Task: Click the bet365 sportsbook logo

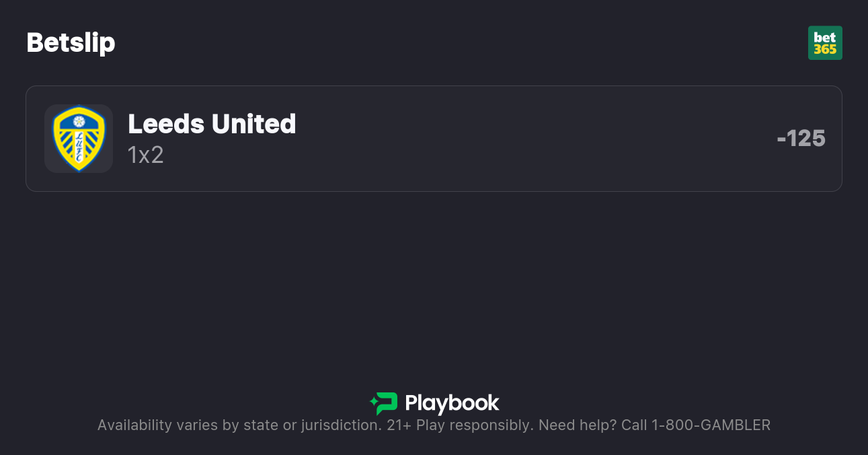Action: [x=825, y=43]
